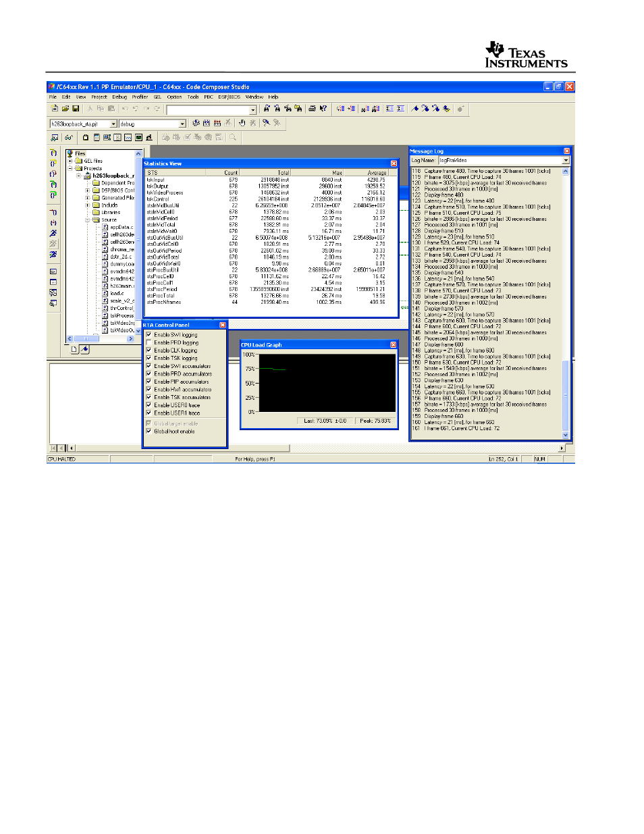
Task: Toggle Enable USER1 trace checkbox
Action: click(x=149, y=412)
